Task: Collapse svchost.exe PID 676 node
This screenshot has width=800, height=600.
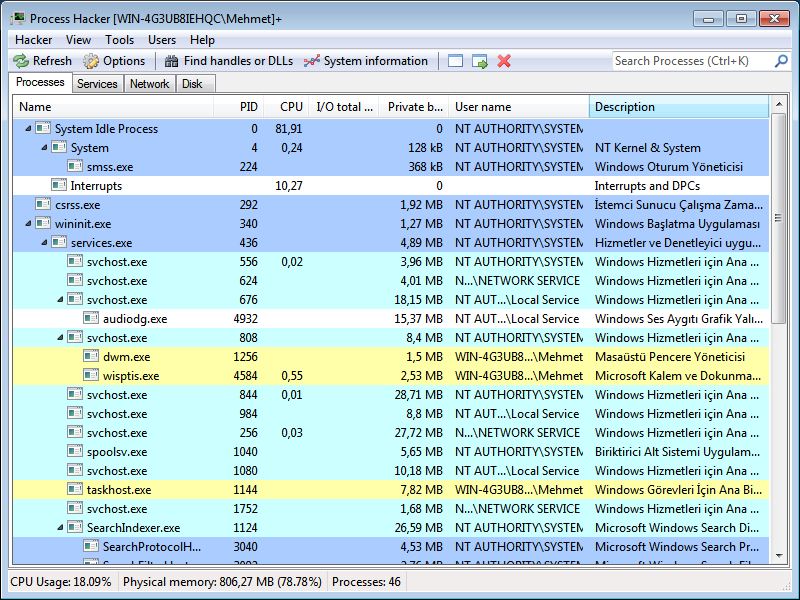Action: tap(60, 299)
